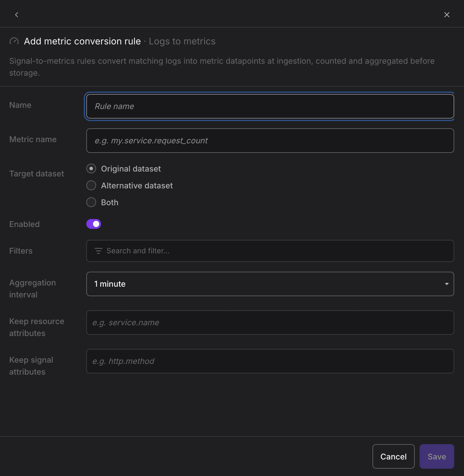Click the 'Add metric conversion rule' heading
This screenshot has height=476, width=464.
82,41
